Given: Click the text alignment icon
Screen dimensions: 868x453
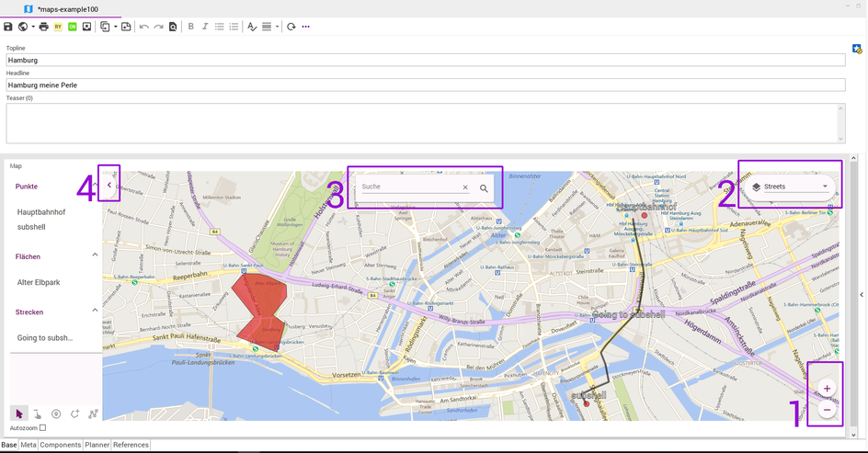Looking at the screenshot, I should (x=267, y=27).
